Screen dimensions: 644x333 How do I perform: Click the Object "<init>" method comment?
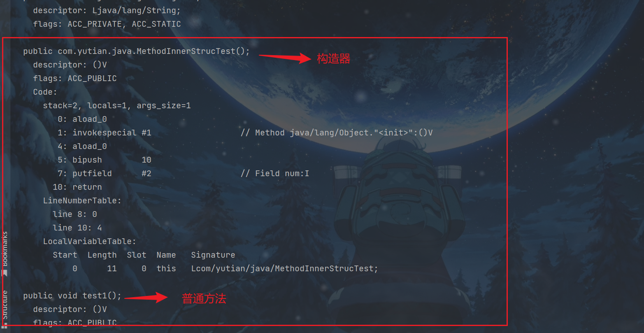tap(337, 133)
